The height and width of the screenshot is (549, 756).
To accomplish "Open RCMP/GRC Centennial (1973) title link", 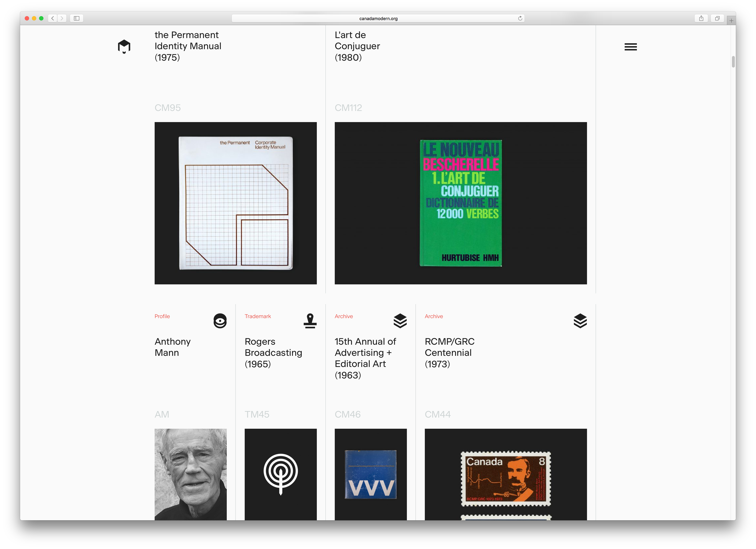I will point(449,353).
